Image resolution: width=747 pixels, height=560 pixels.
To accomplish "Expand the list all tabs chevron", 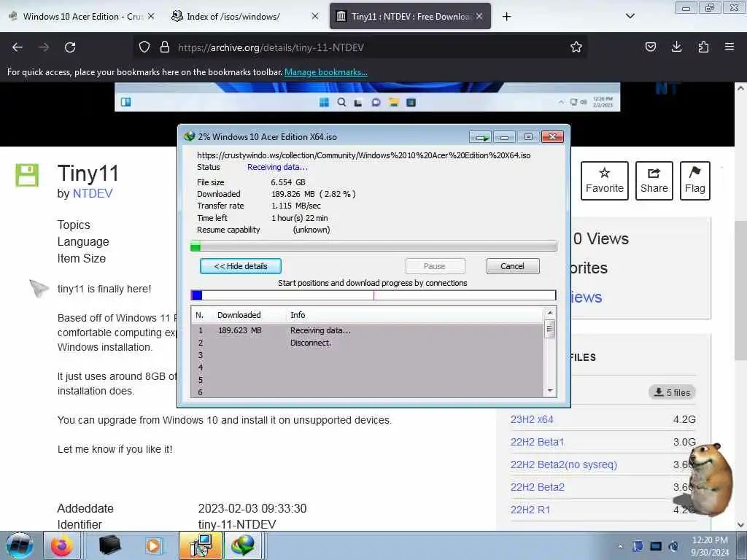I will (x=630, y=16).
